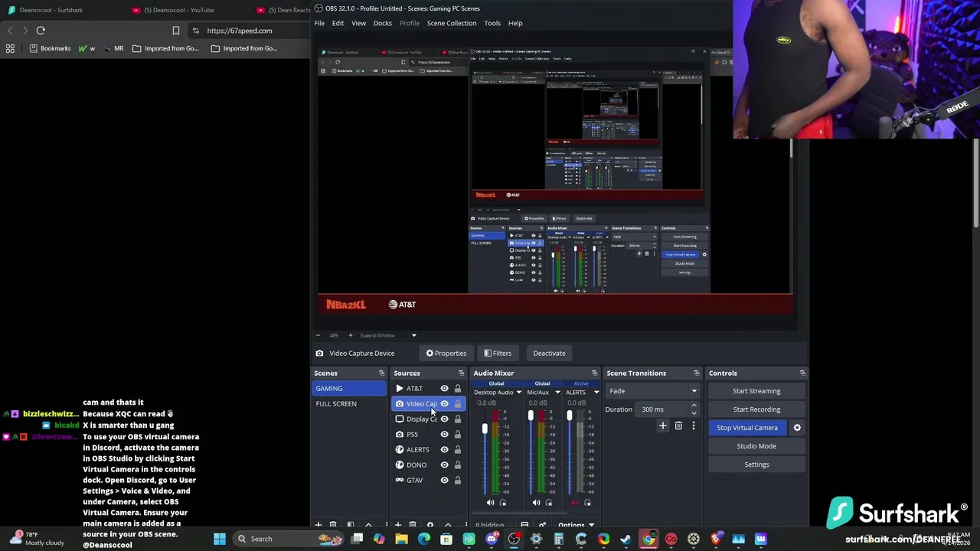Open the File menu in OBS
980x551 pixels.
(319, 23)
